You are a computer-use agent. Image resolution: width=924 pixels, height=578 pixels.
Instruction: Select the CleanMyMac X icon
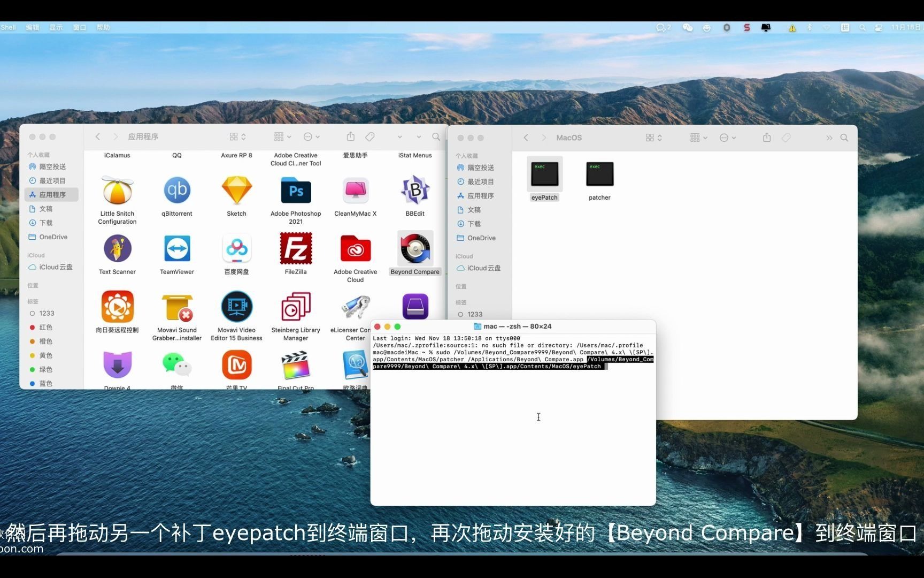pos(356,191)
